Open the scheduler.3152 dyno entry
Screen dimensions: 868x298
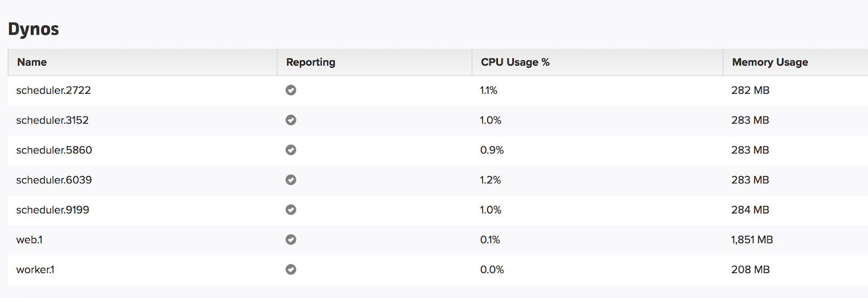[53, 120]
